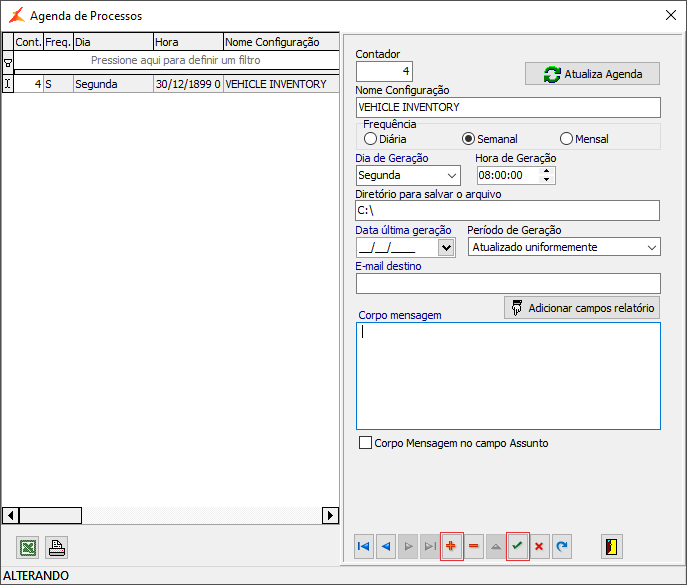
Task: Click the Diretório para salvar field
Action: pos(507,210)
